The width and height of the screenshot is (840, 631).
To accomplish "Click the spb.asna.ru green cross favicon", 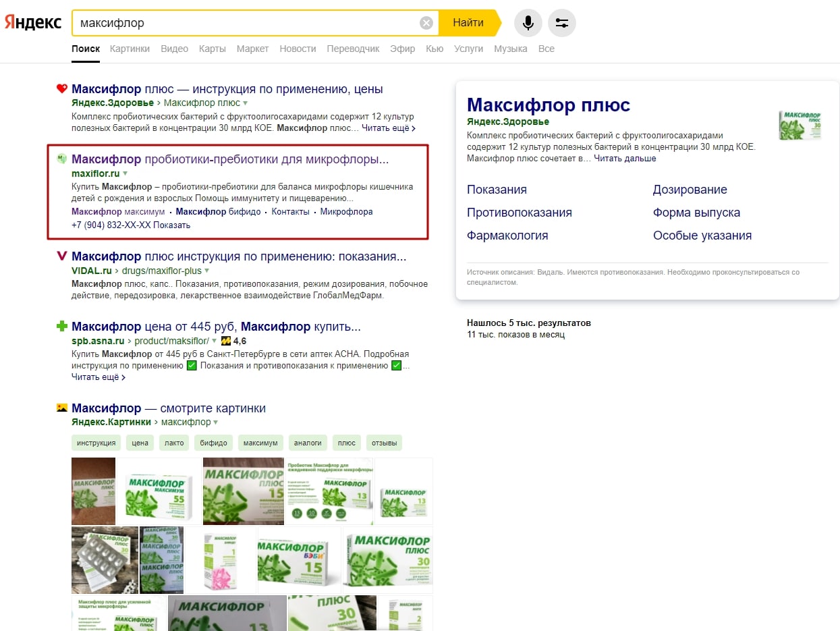I will tap(61, 327).
